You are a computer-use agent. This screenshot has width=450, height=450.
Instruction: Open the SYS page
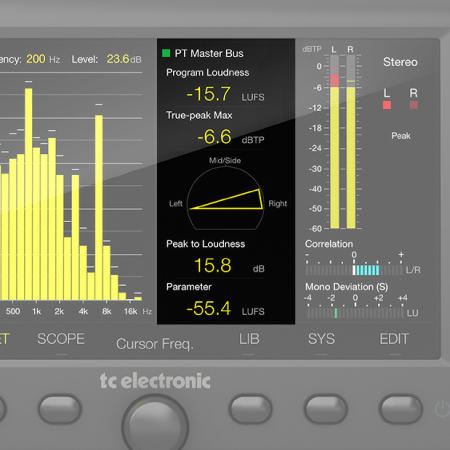[321, 339]
